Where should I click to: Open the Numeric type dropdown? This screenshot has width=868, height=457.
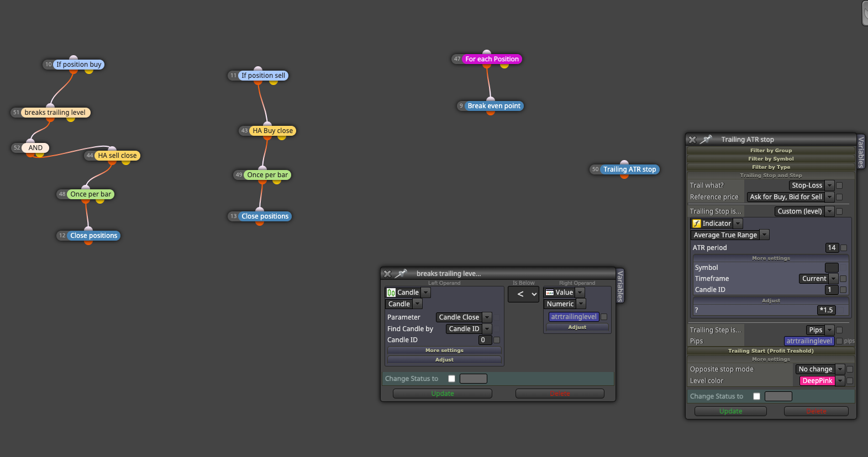(565, 304)
